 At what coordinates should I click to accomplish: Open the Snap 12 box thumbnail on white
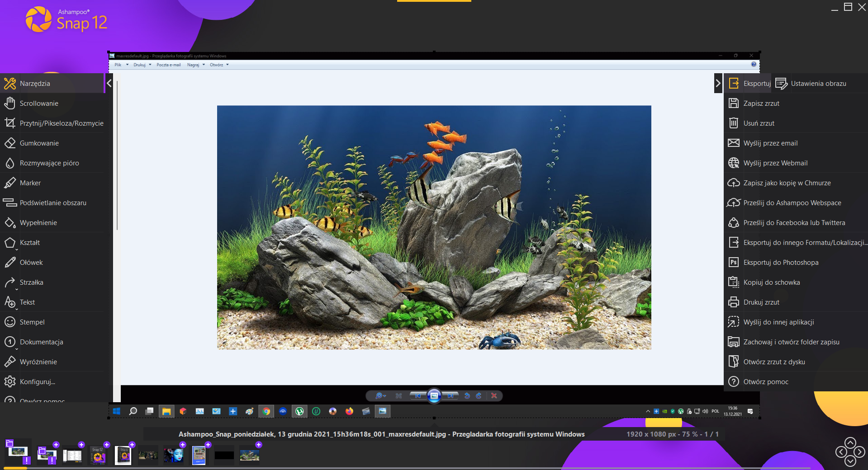(x=123, y=455)
